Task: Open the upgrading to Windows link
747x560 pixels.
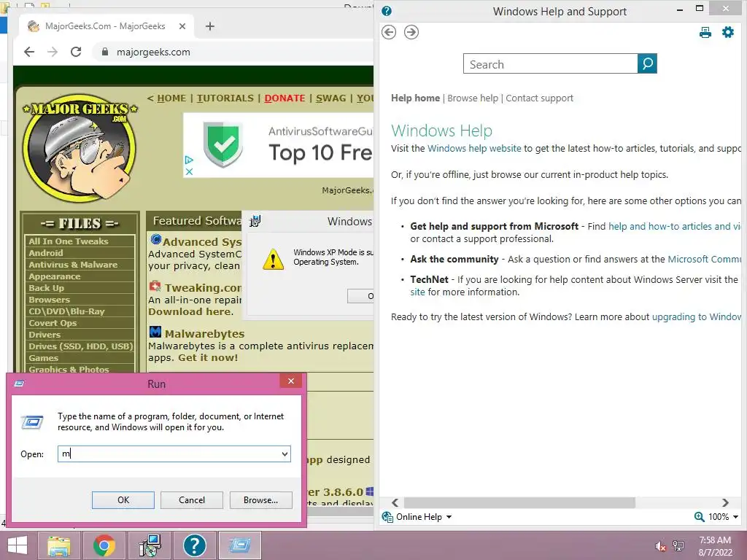Action: click(696, 317)
